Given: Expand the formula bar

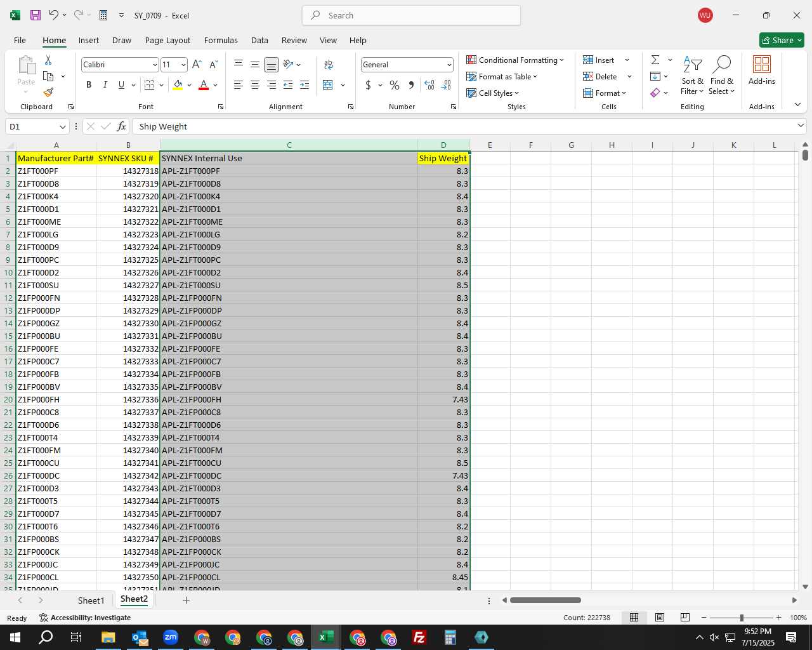Looking at the screenshot, I should [801, 126].
